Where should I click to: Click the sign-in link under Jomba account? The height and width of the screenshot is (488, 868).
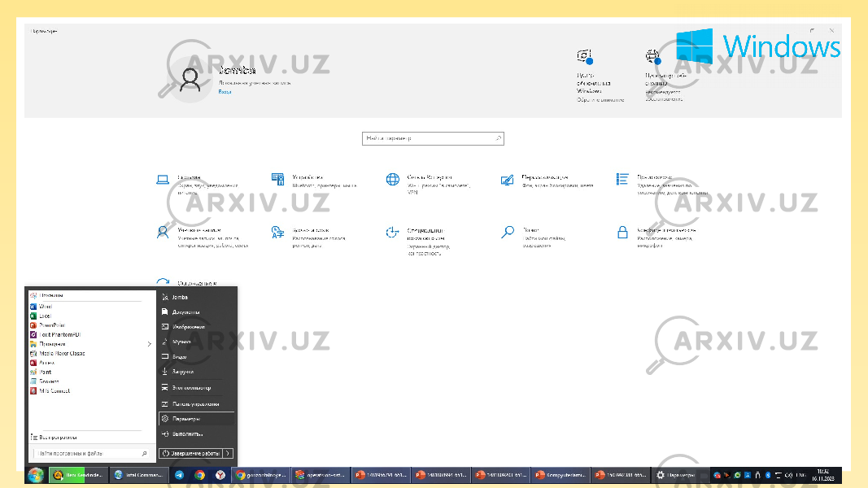pos(225,92)
